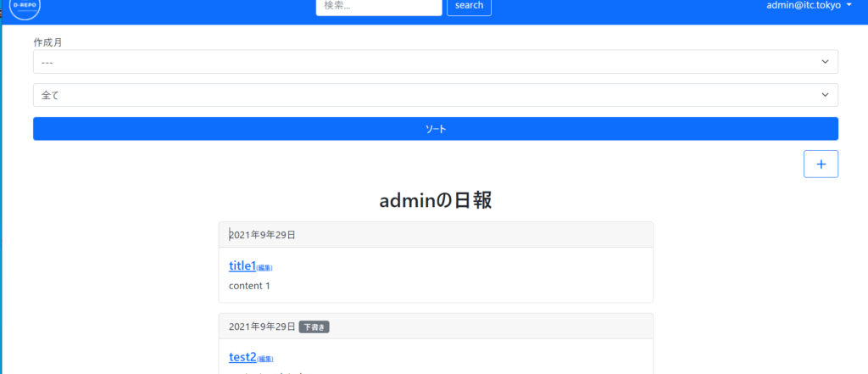
Task: Focus the 検索 search input field
Action: coord(379,6)
